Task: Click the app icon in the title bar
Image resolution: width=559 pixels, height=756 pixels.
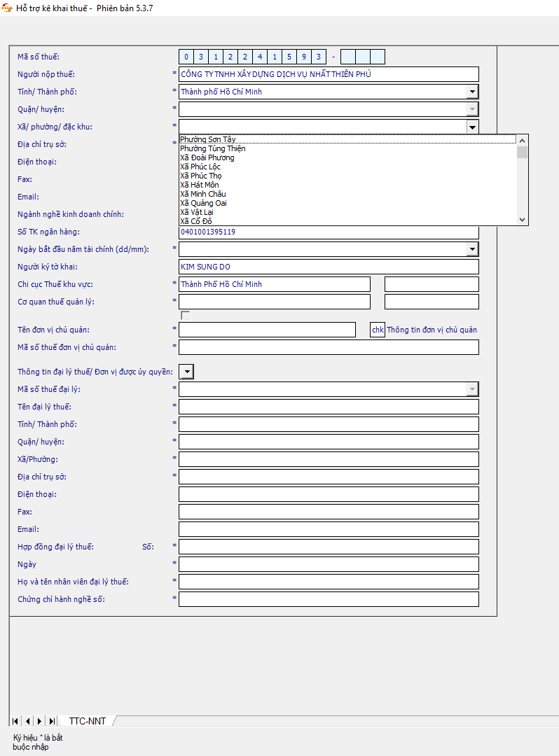Action: coord(7,8)
